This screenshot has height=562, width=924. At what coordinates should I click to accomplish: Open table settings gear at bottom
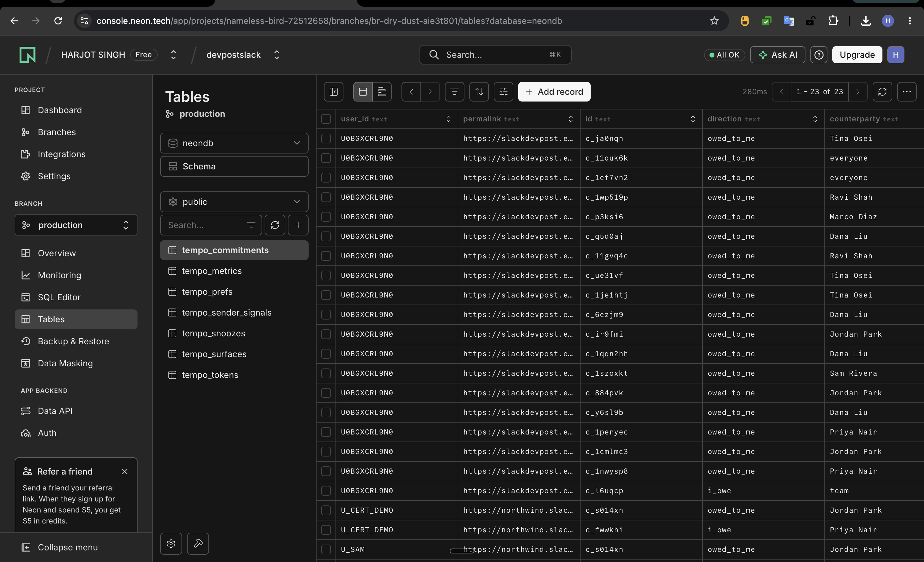click(171, 544)
